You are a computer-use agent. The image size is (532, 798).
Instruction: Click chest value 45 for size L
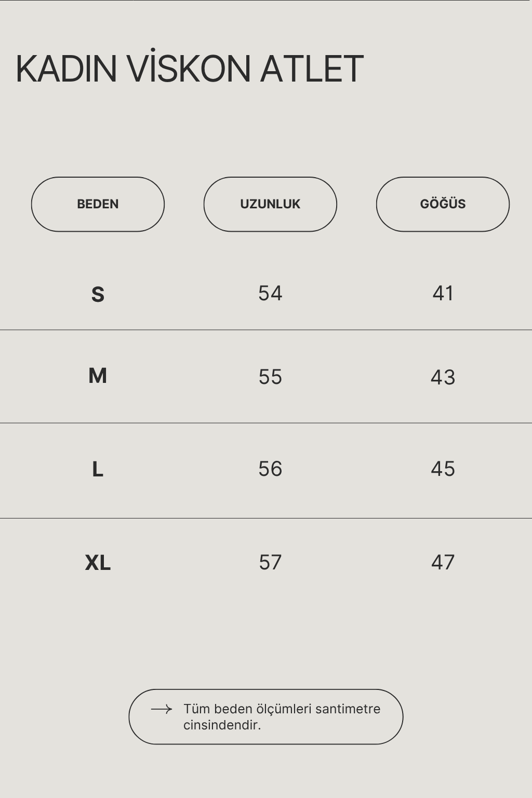(x=443, y=469)
